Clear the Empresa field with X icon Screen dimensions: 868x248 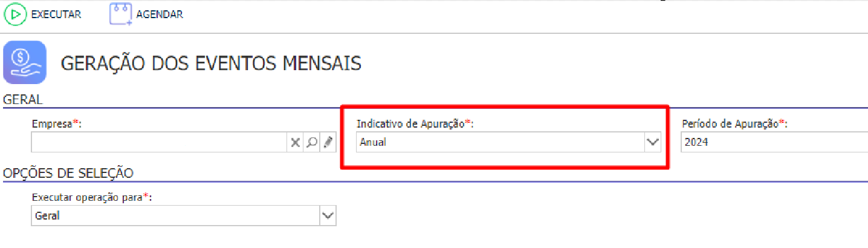(x=295, y=143)
